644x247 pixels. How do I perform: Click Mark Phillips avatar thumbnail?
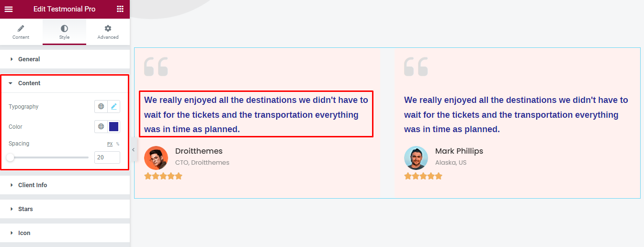(x=416, y=157)
